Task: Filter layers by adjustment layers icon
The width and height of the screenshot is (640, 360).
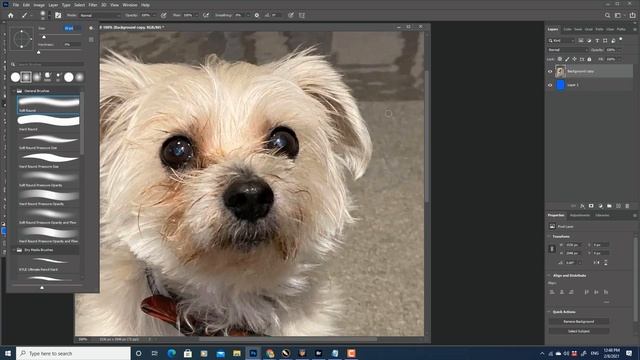Action: [x=589, y=40]
